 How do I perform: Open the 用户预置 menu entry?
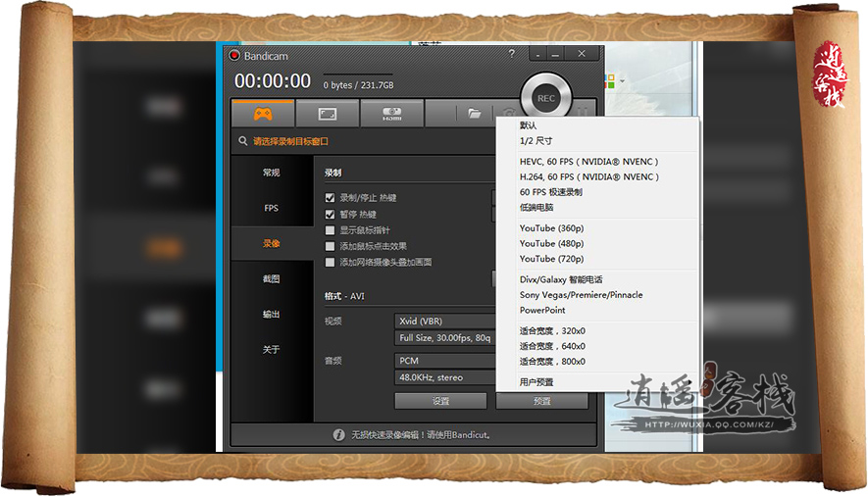tap(598, 382)
